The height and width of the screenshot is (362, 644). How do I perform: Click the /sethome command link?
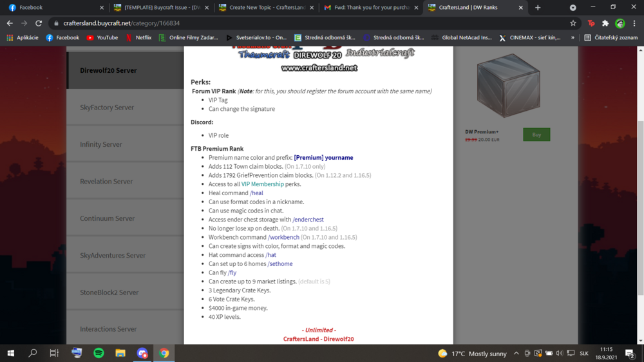(x=280, y=264)
